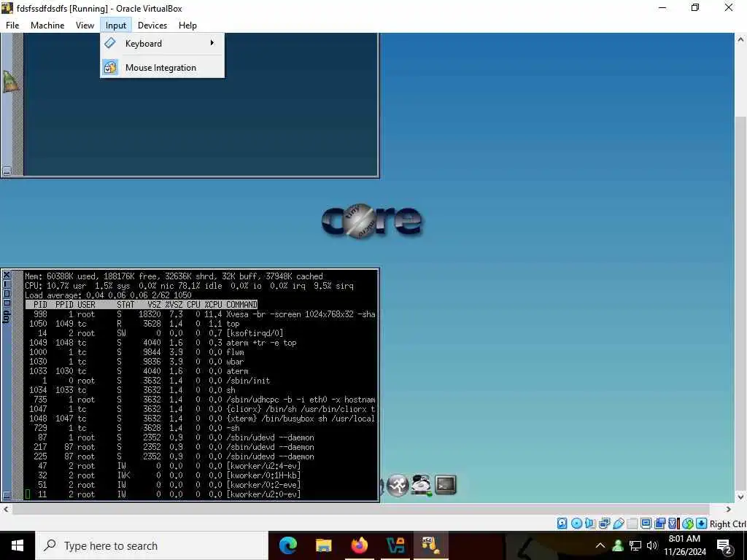This screenshot has width=747, height=560.
Task: Click the green pouch icon on upper guest window
Action: coord(10,82)
